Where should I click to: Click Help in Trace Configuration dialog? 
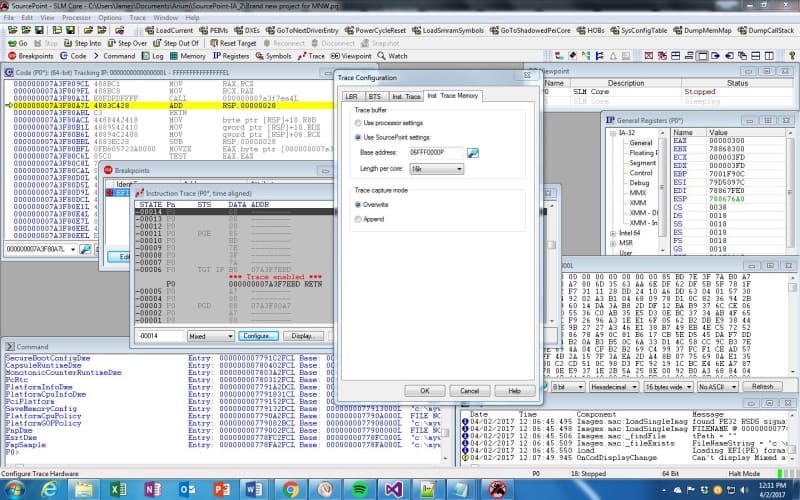[514, 391]
